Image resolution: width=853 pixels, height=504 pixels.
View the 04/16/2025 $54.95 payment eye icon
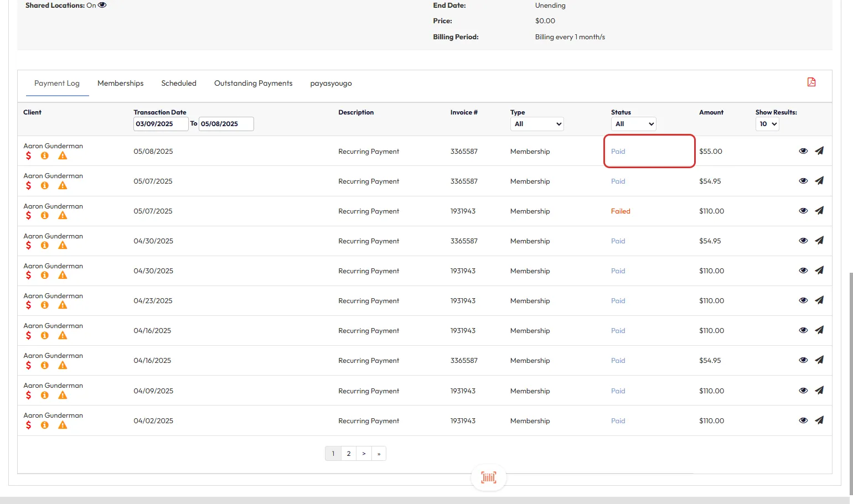click(x=803, y=360)
